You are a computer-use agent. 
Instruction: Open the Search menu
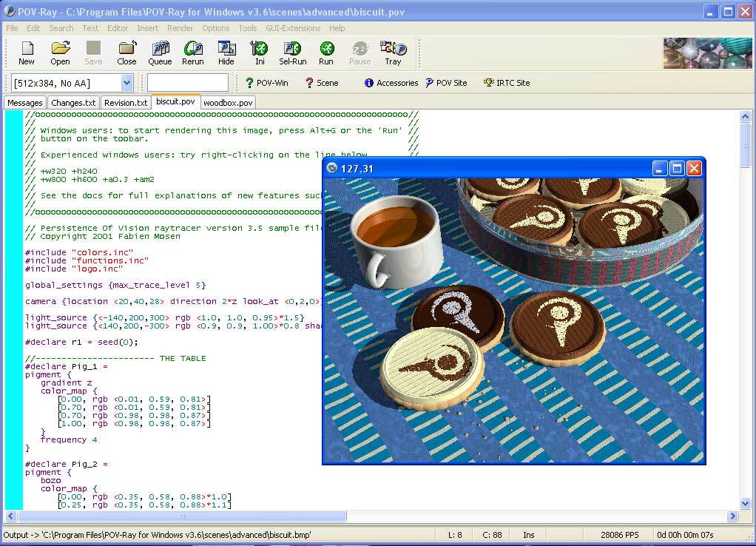click(61, 28)
